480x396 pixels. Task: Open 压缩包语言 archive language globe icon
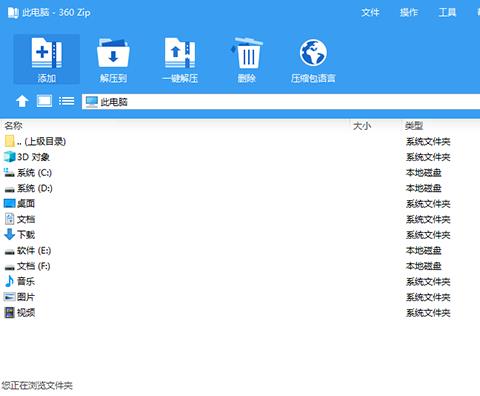(x=313, y=53)
